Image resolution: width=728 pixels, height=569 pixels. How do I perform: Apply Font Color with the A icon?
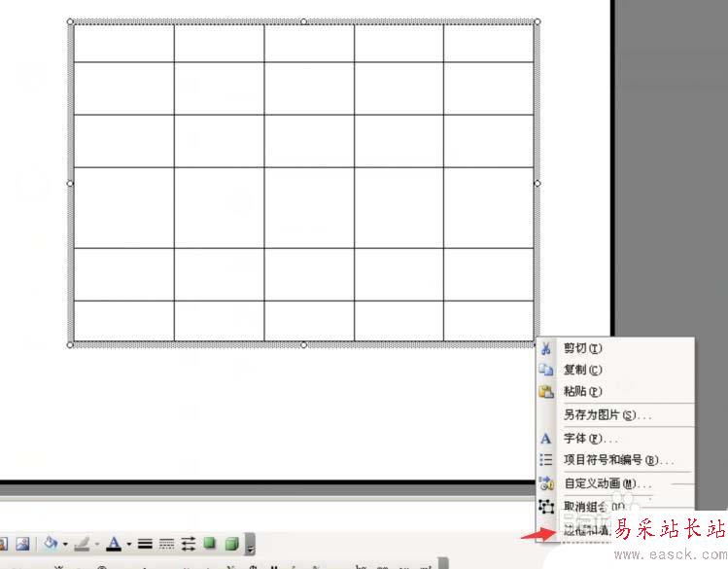pos(114,544)
